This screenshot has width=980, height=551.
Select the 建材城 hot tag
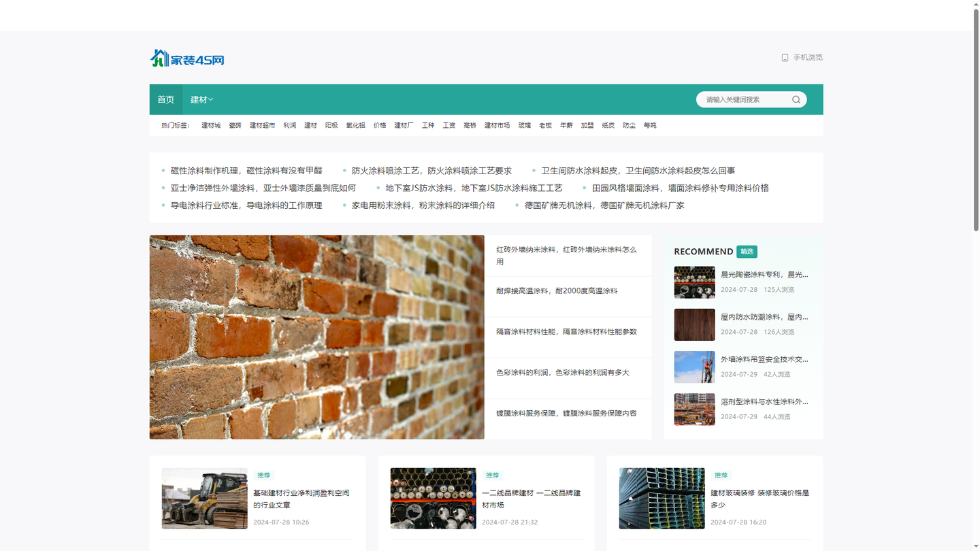click(211, 125)
